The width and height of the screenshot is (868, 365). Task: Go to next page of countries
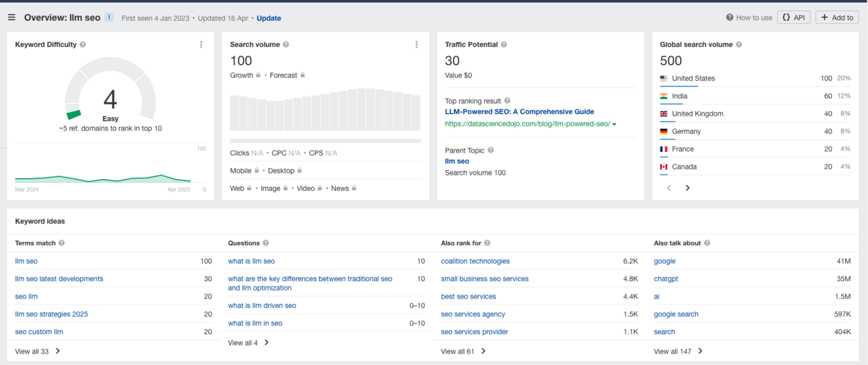(687, 188)
